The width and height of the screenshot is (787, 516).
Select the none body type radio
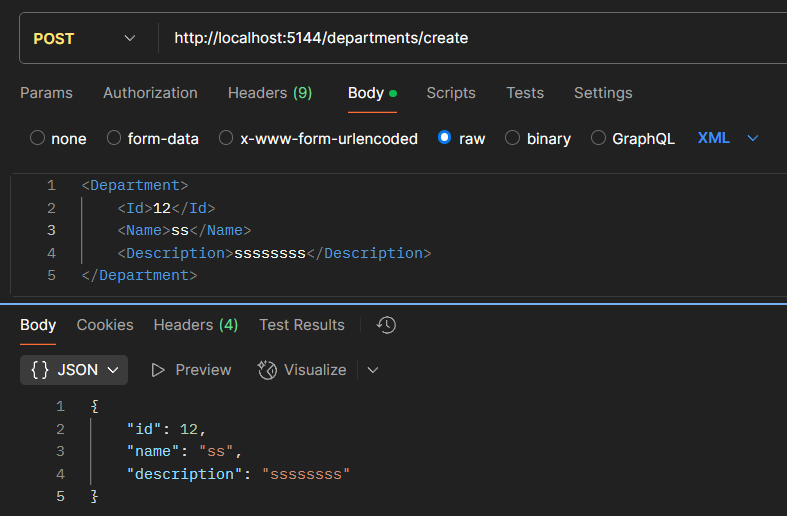(38, 138)
